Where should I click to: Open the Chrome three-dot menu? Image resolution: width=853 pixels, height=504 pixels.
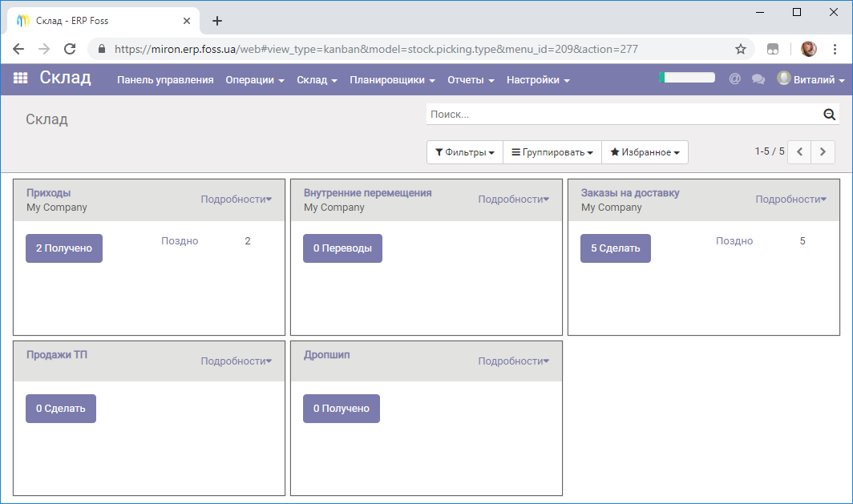pos(835,49)
